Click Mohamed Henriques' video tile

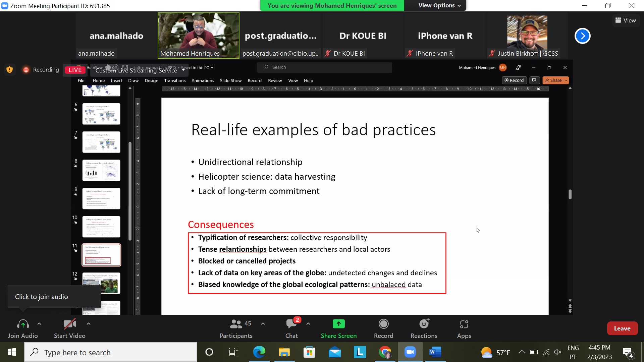tap(199, 36)
